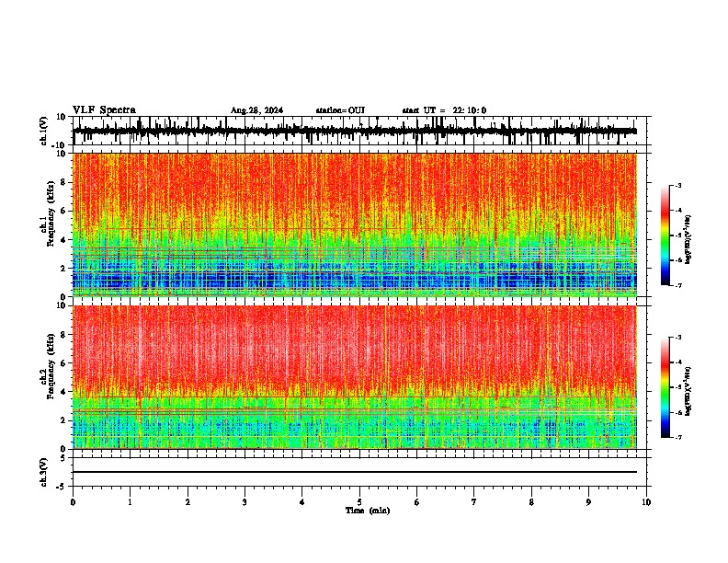728x563 pixels.
Task: Click the "-3" tick on ch.1 color bar
Action: point(677,186)
